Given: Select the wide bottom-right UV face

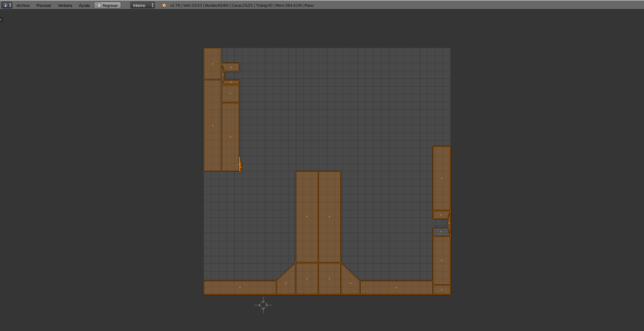Looking at the screenshot, I should pyautogui.click(x=396, y=287).
